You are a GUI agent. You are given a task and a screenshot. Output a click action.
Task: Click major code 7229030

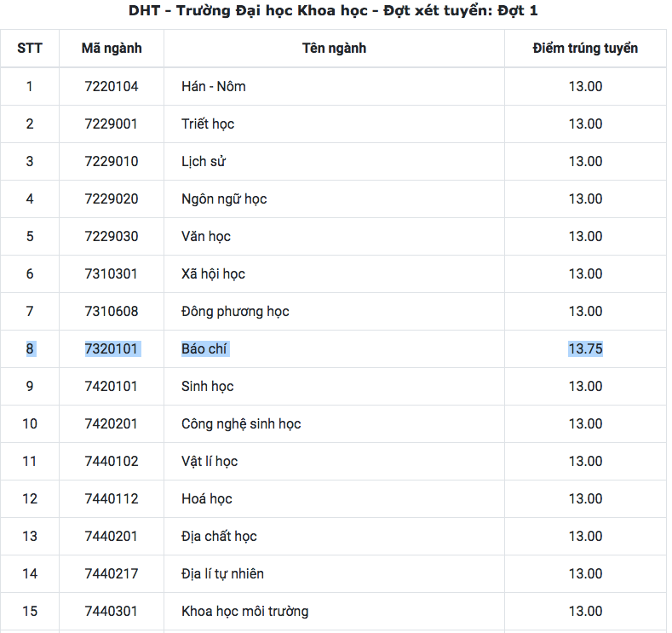click(x=111, y=236)
